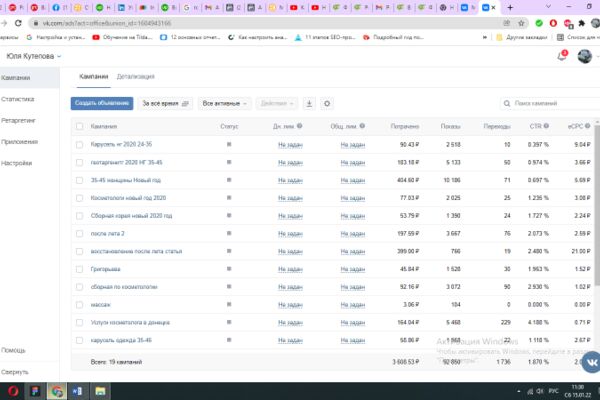Show info tooltip next to Общ. лим.
Screen dimensions: 600x400
[x=362, y=126]
